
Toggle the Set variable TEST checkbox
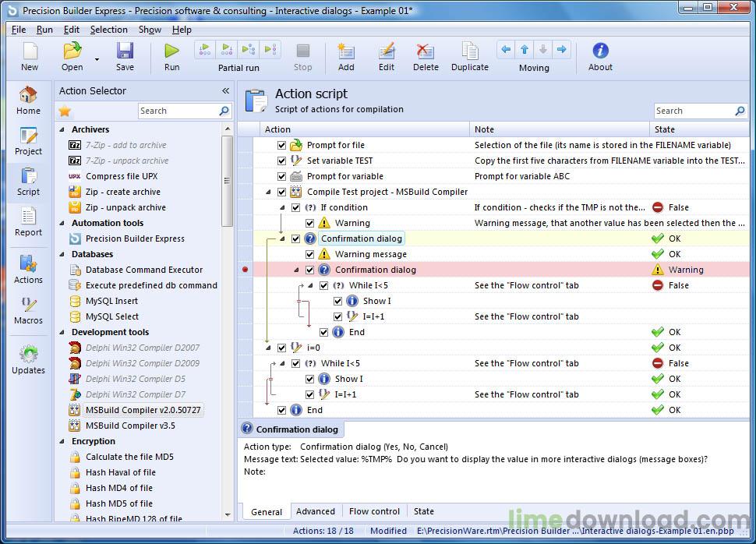(x=281, y=161)
